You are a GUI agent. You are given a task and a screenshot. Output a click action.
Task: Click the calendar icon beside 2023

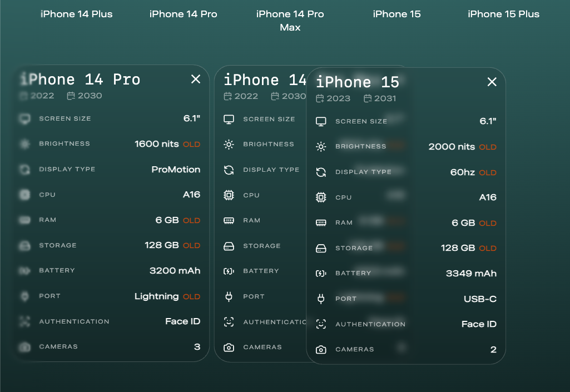pyautogui.click(x=320, y=98)
